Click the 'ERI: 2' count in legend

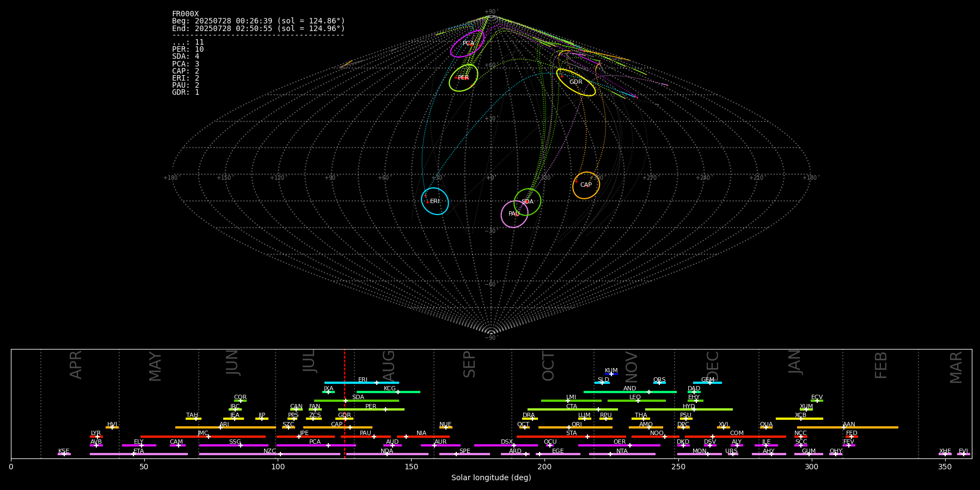(186, 78)
